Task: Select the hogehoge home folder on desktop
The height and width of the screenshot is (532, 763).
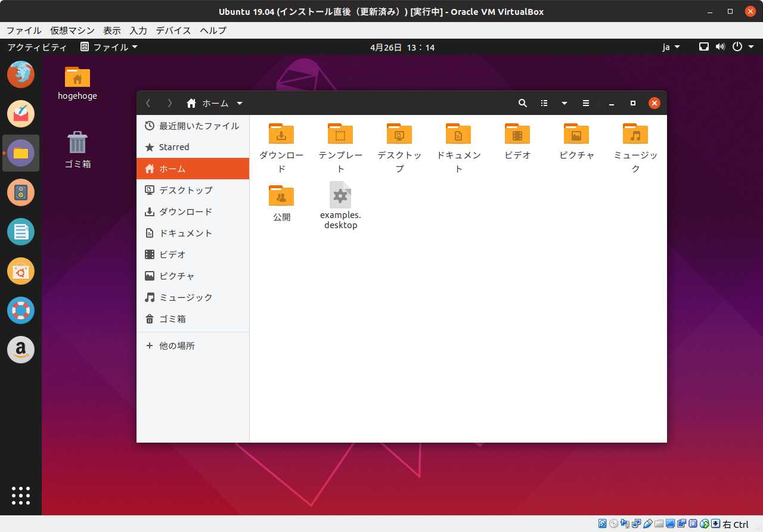Action: pos(77,83)
